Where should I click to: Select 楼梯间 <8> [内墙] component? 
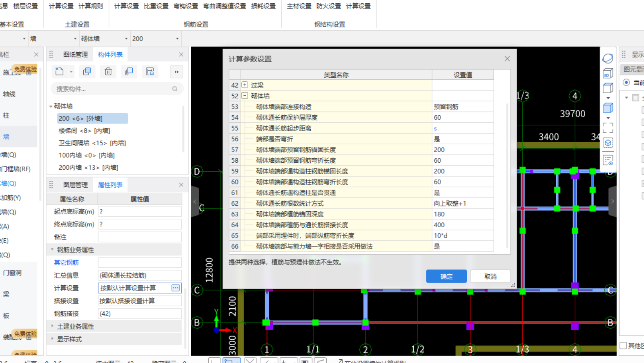pyautogui.click(x=85, y=131)
